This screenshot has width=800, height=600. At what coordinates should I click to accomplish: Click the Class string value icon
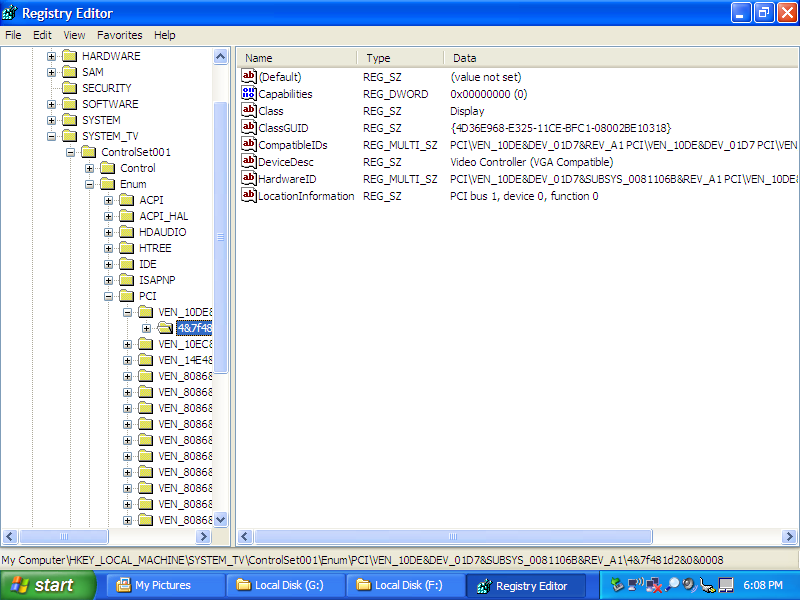point(248,110)
